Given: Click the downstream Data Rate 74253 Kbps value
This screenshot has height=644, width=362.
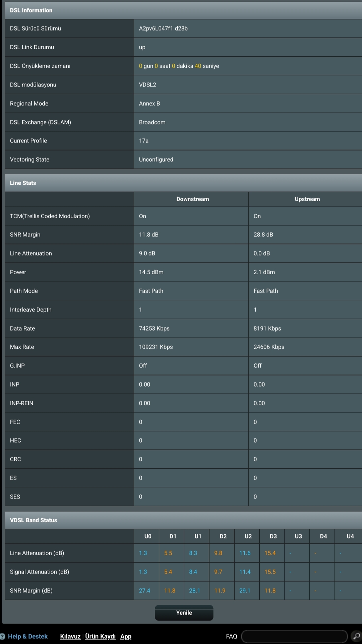Looking at the screenshot, I should [154, 329].
